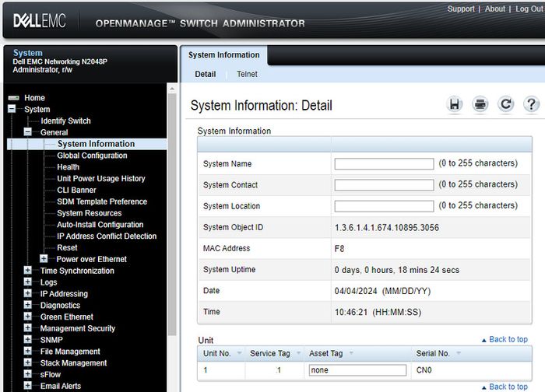
Task: Focus the System Location input field
Action: [x=384, y=206]
